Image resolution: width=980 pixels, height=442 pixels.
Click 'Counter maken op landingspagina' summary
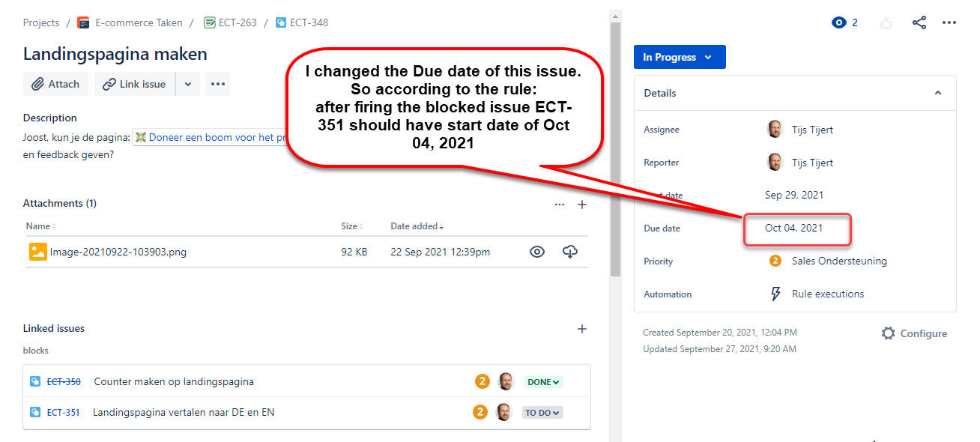(x=174, y=382)
